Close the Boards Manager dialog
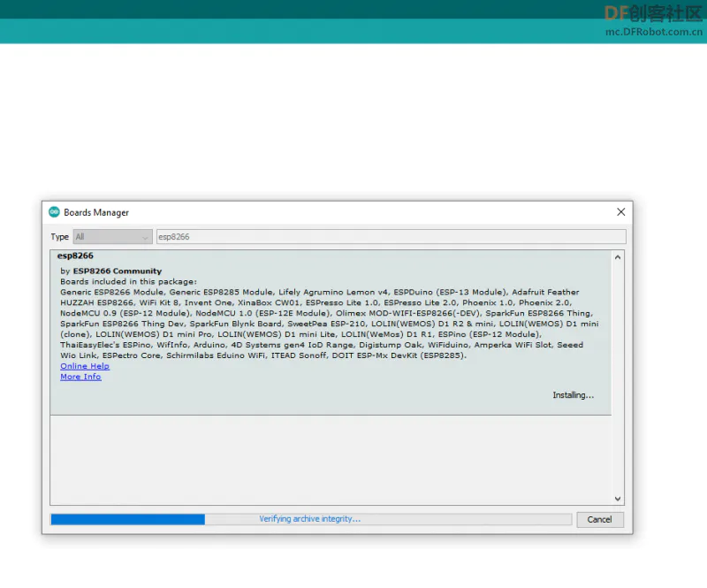 coord(621,212)
